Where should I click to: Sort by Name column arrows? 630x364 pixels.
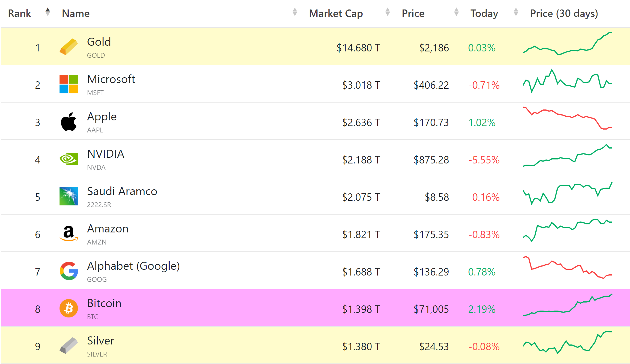pos(294,12)
